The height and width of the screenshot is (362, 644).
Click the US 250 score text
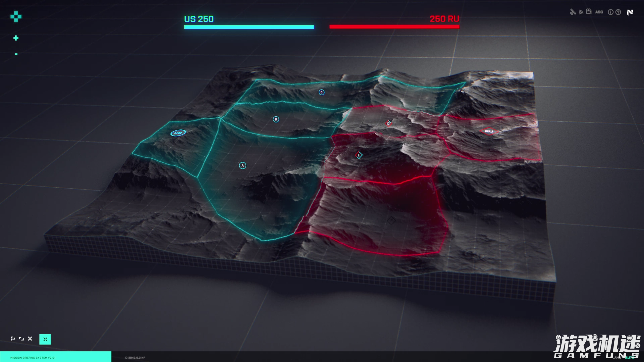point(199,19)
